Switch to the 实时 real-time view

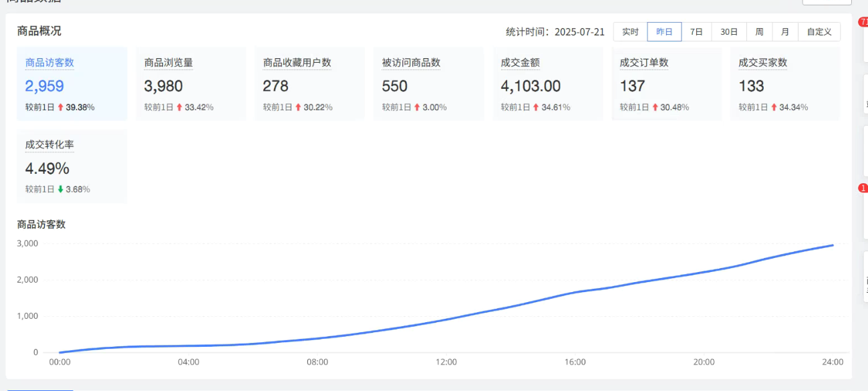pyautogui.click(x=631, y=31)
